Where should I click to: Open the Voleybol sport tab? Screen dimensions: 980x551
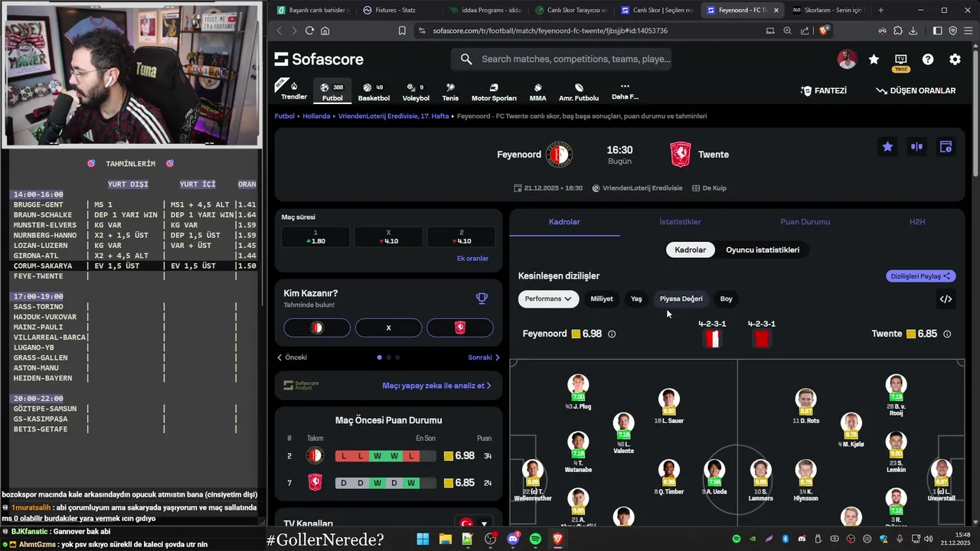pyautogui.click(x=416, y=92)
